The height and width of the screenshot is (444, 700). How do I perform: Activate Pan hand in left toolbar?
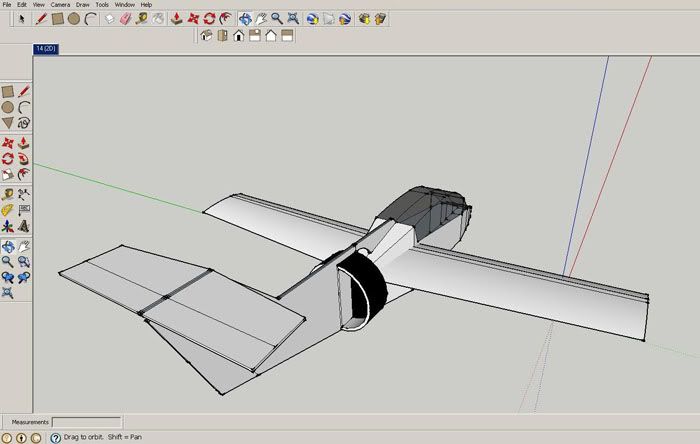(x=24, y=246)
